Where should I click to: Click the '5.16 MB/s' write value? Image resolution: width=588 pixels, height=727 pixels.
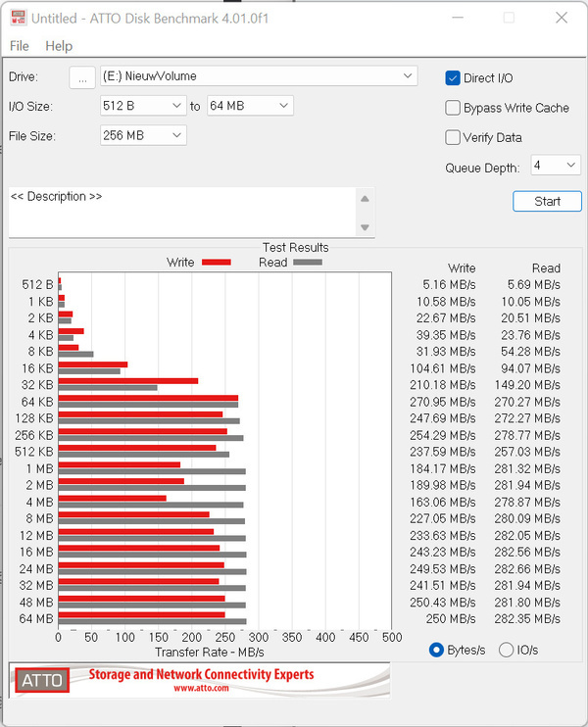pyautogui.click(x=449, y=285)
